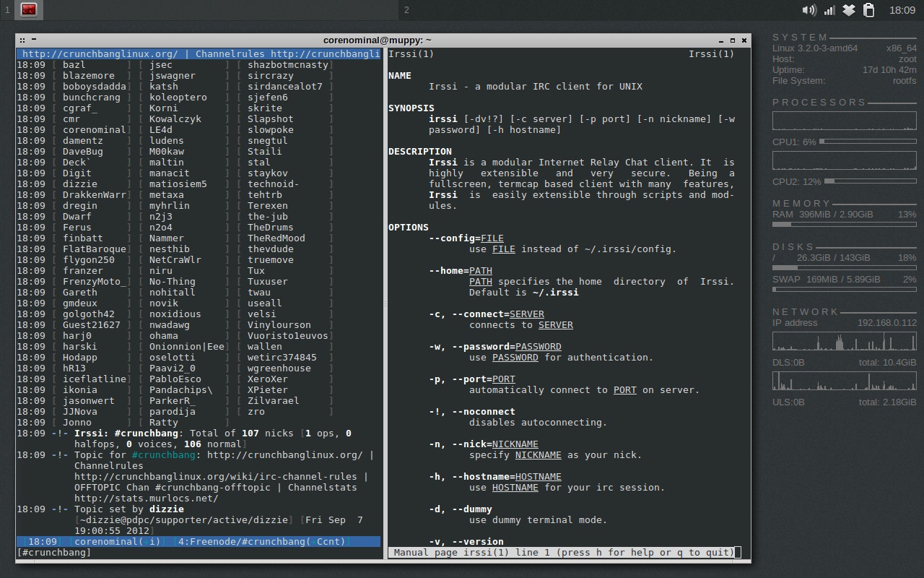The image size is (924, 578).
Task: Click the irssi status bar showing Freenode/#crunchbang
Action: click(199, 541)
